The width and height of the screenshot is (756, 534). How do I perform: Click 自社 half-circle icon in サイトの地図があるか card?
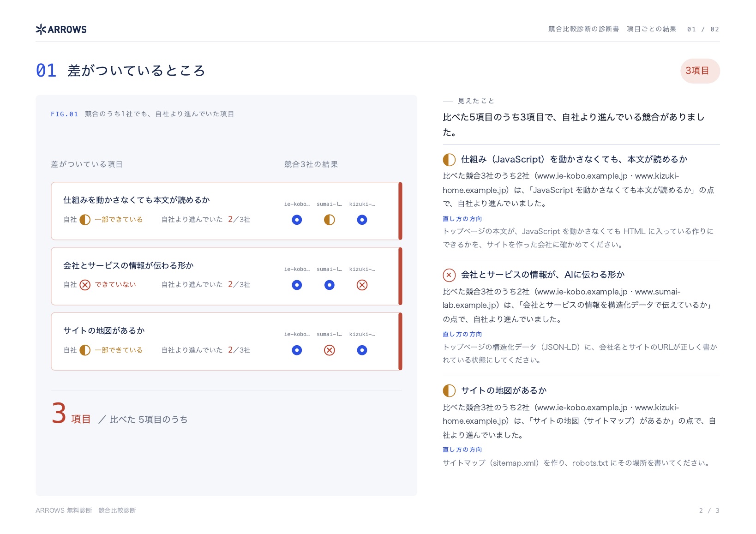point(85,350)
